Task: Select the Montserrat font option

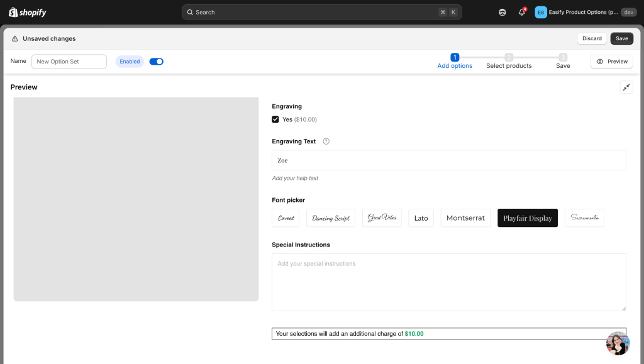Action: coord(465,218)
